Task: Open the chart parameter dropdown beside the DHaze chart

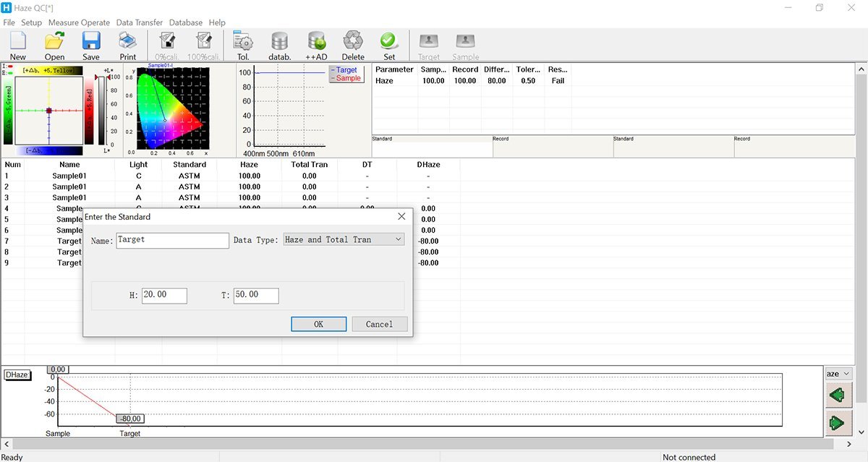Action: tap(839, 374)
